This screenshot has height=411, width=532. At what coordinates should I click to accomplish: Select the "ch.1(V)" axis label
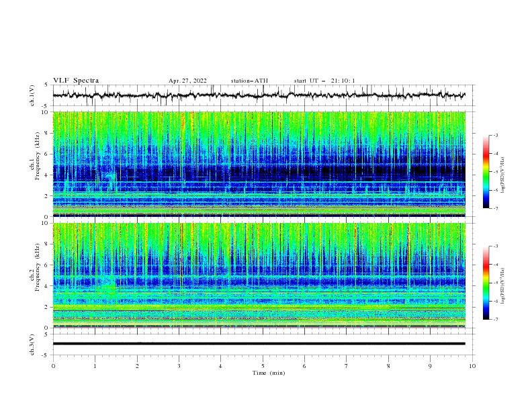click(x=32, y=95)
